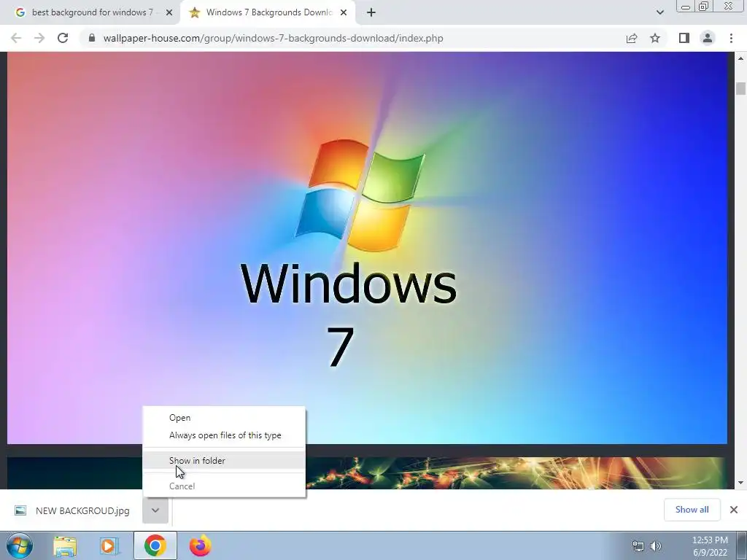Reload the page with the refresh icon
The height and width of the screenshot is (560, 747).
(x=63, y=38)
